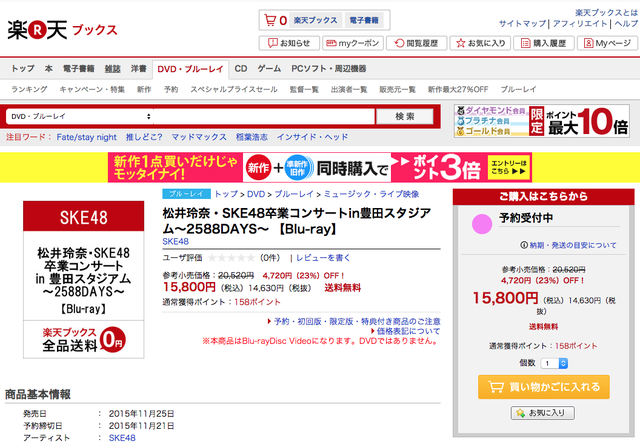
Task: Click Fate/stay night trending keyword
Action: click(87, 137)
